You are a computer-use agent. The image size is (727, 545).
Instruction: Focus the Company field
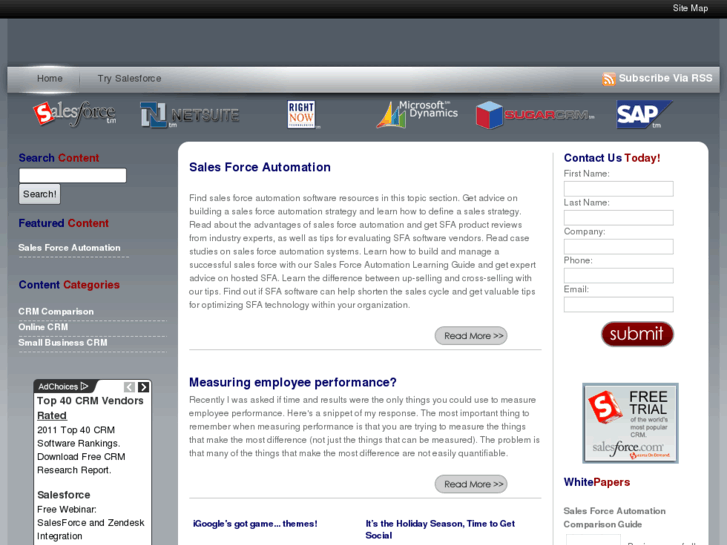coord(619,247)
